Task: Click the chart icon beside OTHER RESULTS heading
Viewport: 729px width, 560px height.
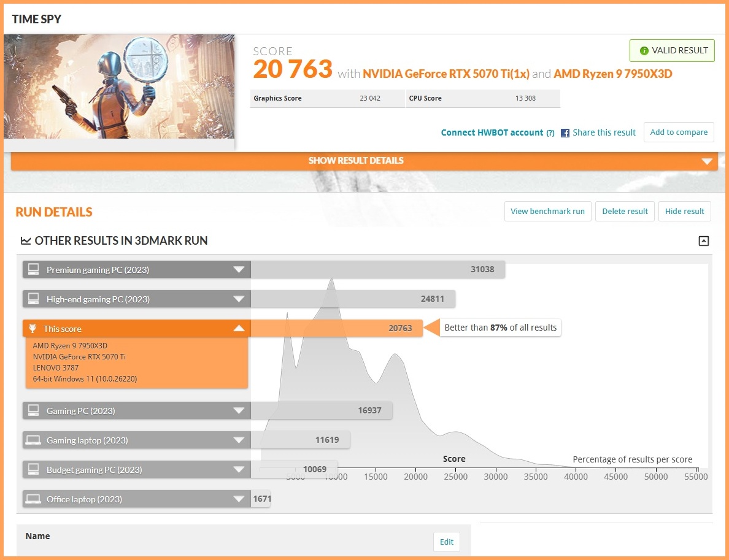Action: pyautogui.click(x=26, y=240)
